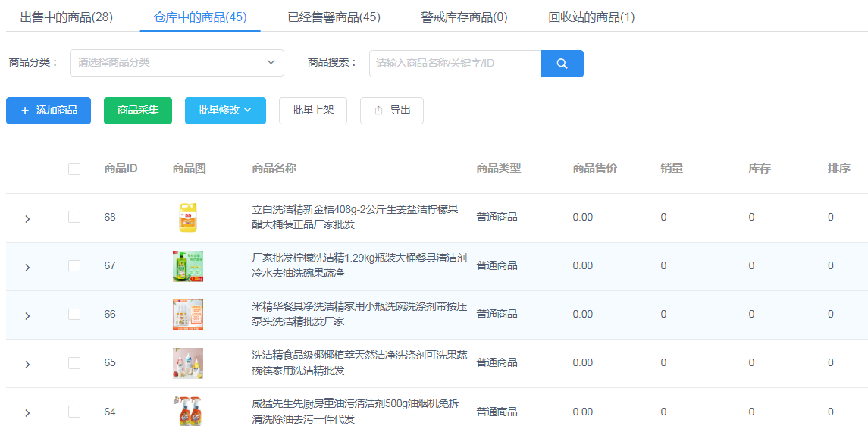Expand row details for product 65

tap(27, 364)
